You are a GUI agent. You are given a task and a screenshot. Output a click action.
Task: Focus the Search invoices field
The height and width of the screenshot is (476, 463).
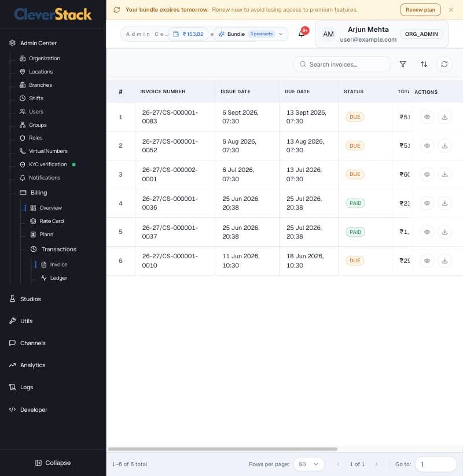pos(341,64)
